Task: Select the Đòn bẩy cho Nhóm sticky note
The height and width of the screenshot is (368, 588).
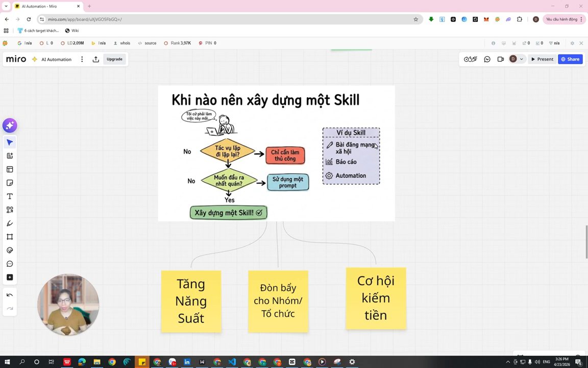Action: tap(278, 301)
